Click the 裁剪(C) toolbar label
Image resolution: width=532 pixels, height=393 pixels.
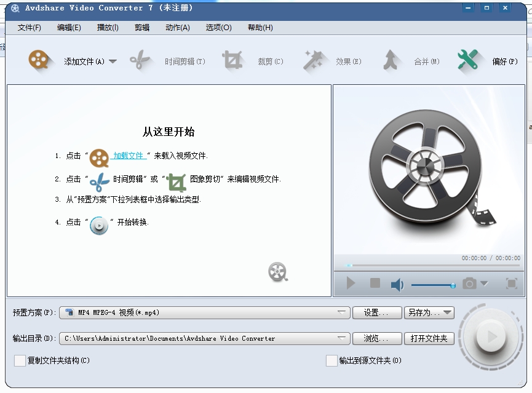pyautogui.click(x=271, y=62)
